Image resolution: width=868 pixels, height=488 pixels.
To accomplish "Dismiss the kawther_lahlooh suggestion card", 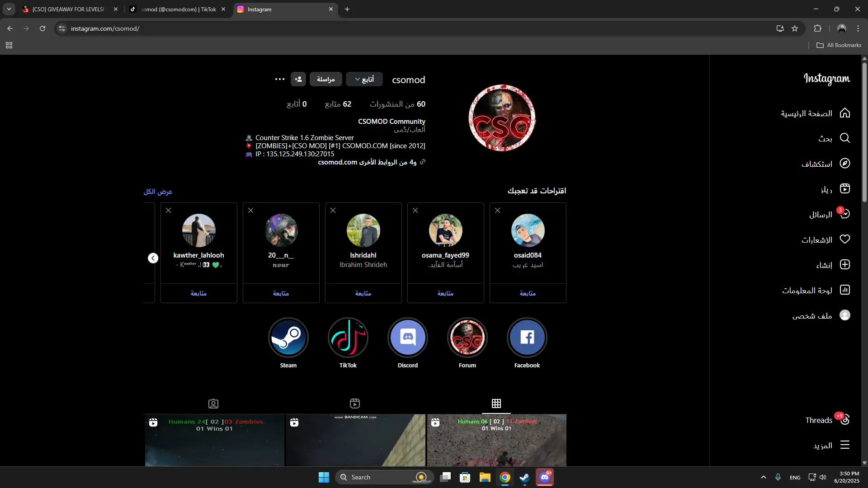I will [x=168, y=211].
